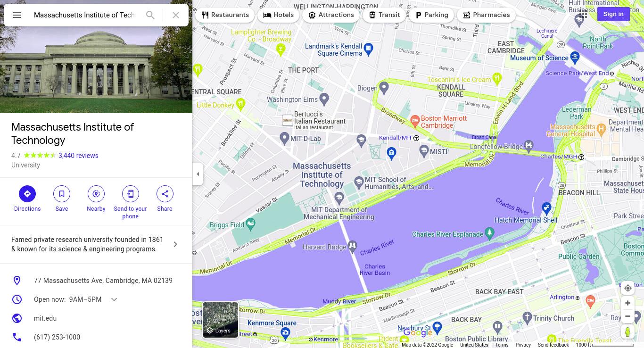Click the United States region link
The height and width of the screenshot is (348, 644).
coord(474,345)
